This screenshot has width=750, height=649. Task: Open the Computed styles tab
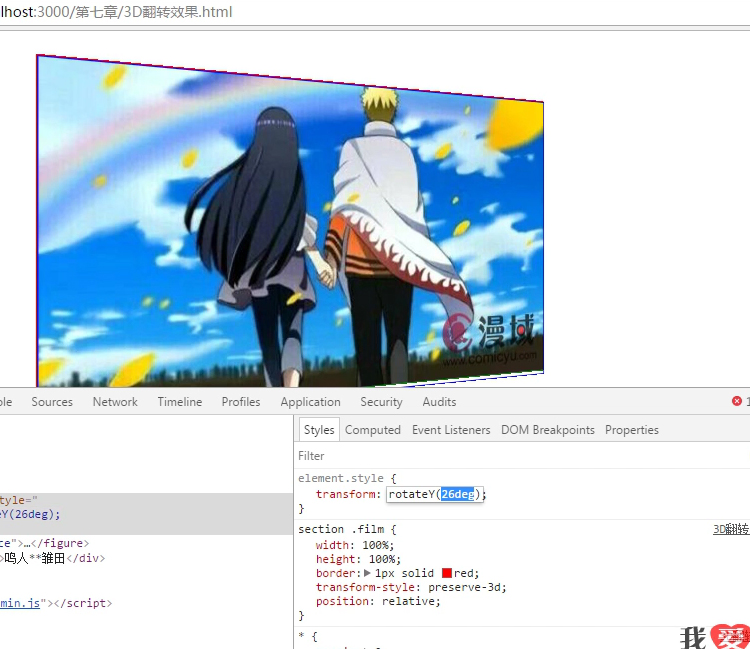[x=373, y=429]
